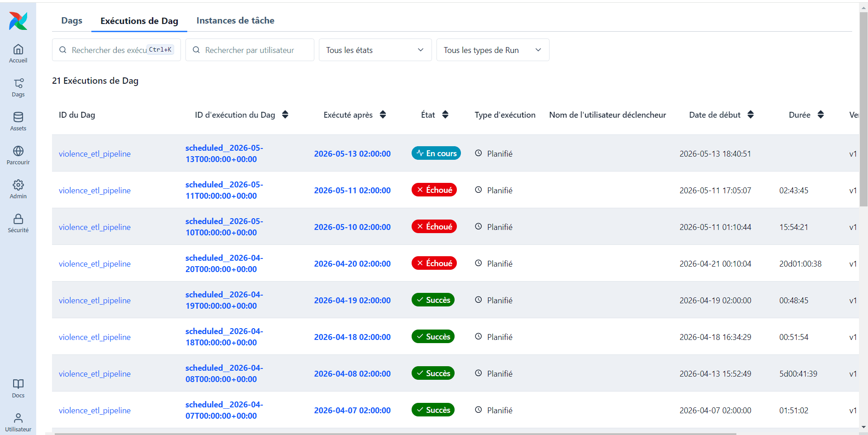This screenshot has width=868, height=435.
Task: Open run scheduled__2026-05-10T00:00:00+00:00
Action: click(x=224, y=227)
